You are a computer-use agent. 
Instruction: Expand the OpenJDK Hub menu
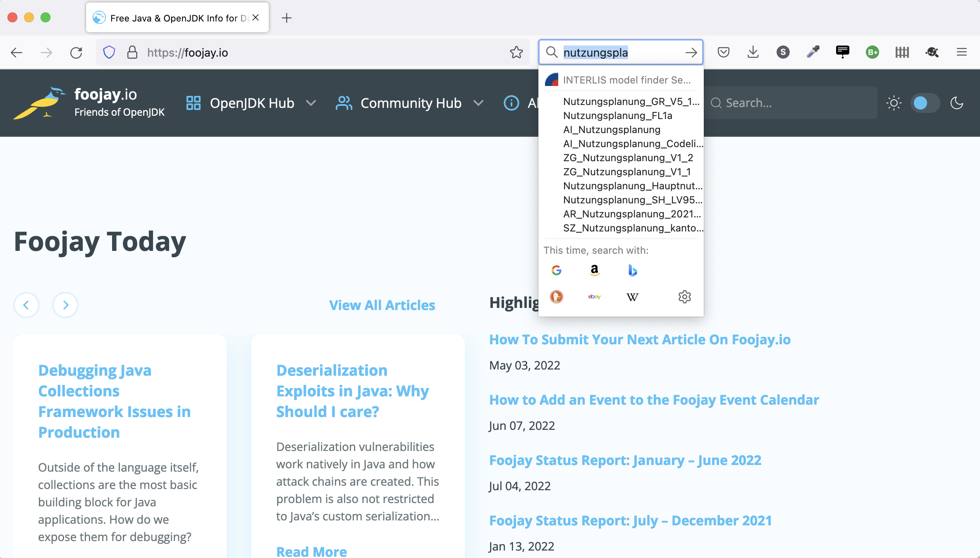point(251,103)
